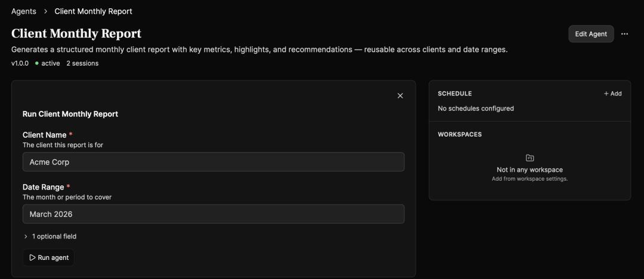
Task: Click the green active status dot
Action: (37, 63)
